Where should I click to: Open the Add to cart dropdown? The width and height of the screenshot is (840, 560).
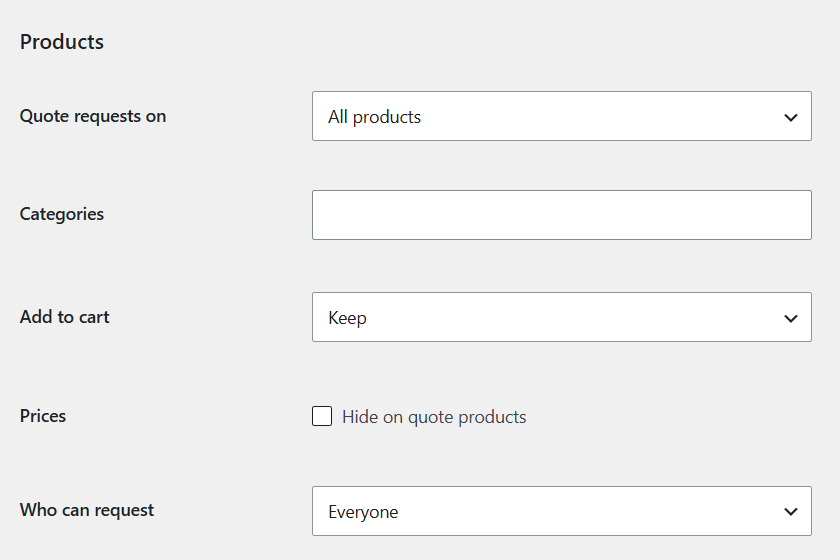561,317
